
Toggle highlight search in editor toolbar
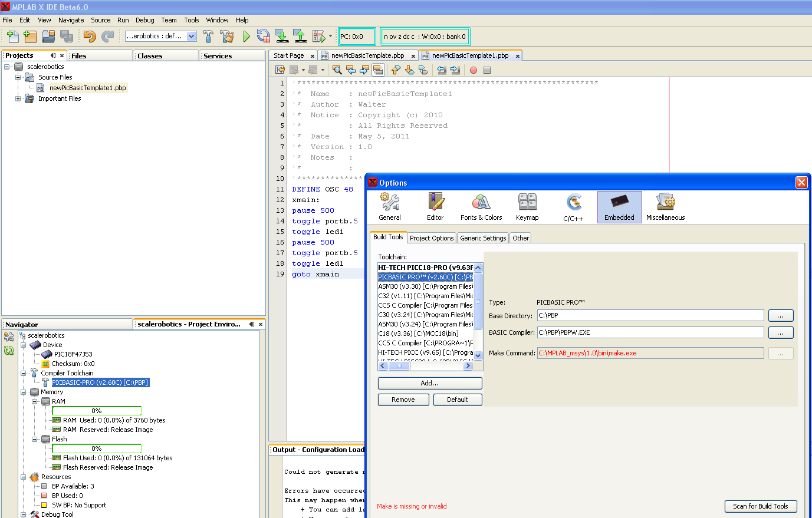pos(378,70)
